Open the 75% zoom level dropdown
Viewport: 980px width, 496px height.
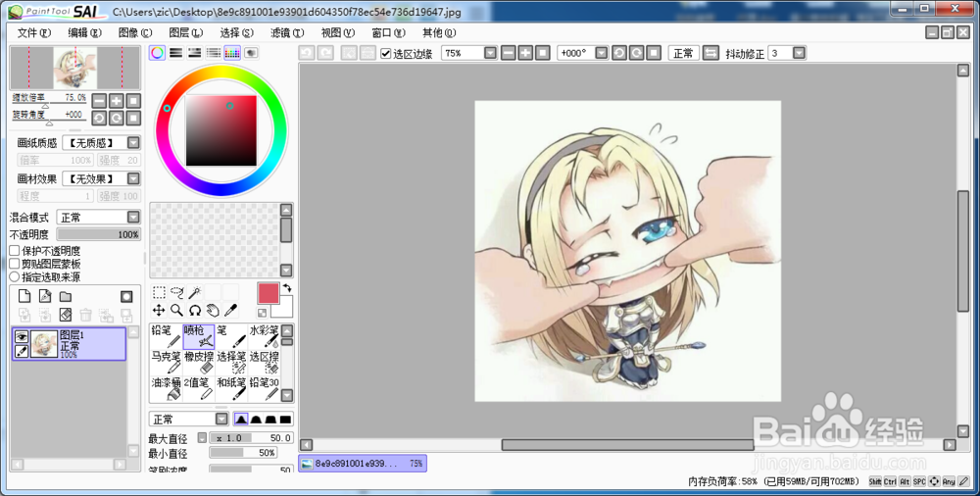[x=490, y=53]
